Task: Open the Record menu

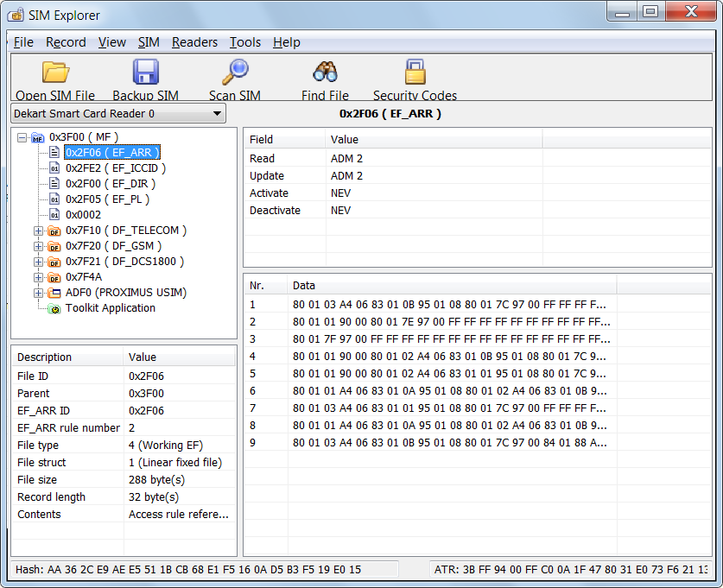Action: [x=66, y=41]
